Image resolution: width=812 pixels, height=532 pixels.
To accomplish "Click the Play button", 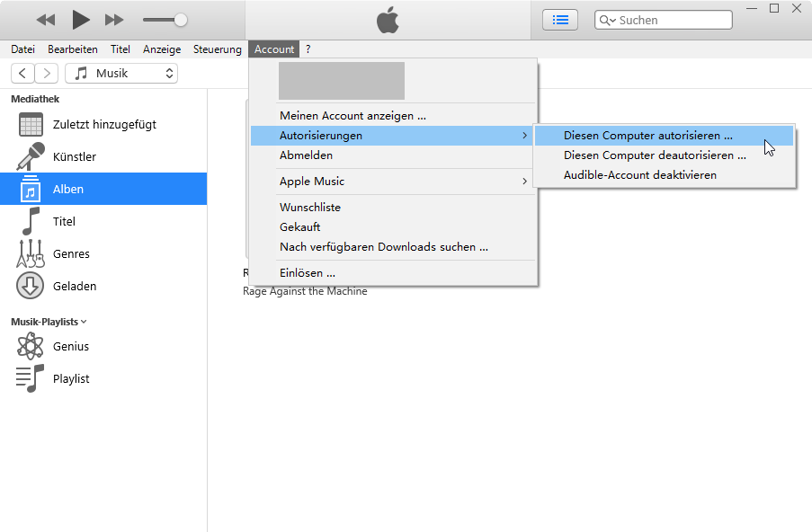I will click(x=81, y=20).
